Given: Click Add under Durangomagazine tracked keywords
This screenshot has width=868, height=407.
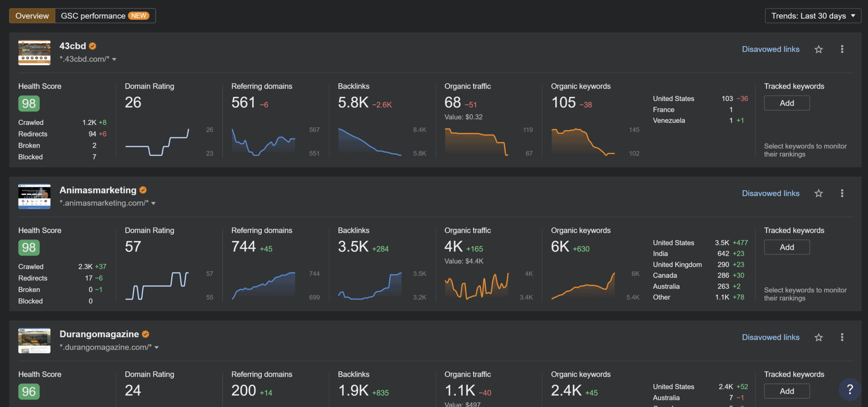Looking at the screenshot, I should [x=787, y=391].
